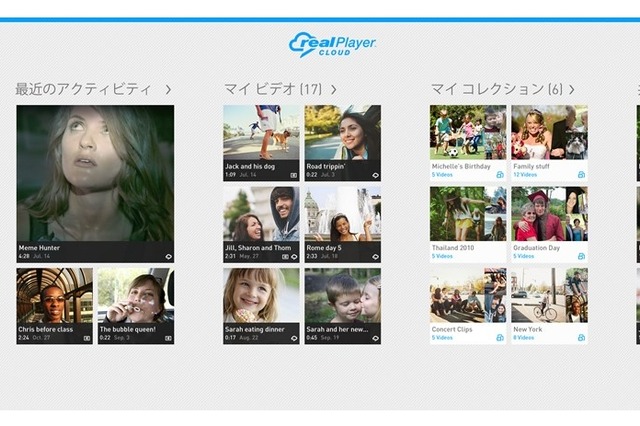Click the device icon on Jill, Sharon and Thom
The width and height of the screenshot is (640, 426).
tap(286, 257)
